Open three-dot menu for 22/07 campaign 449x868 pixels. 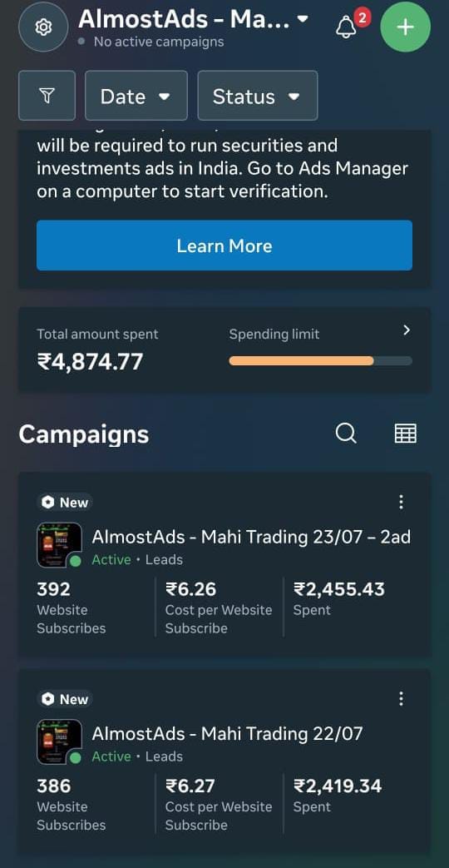pos(401,698)
